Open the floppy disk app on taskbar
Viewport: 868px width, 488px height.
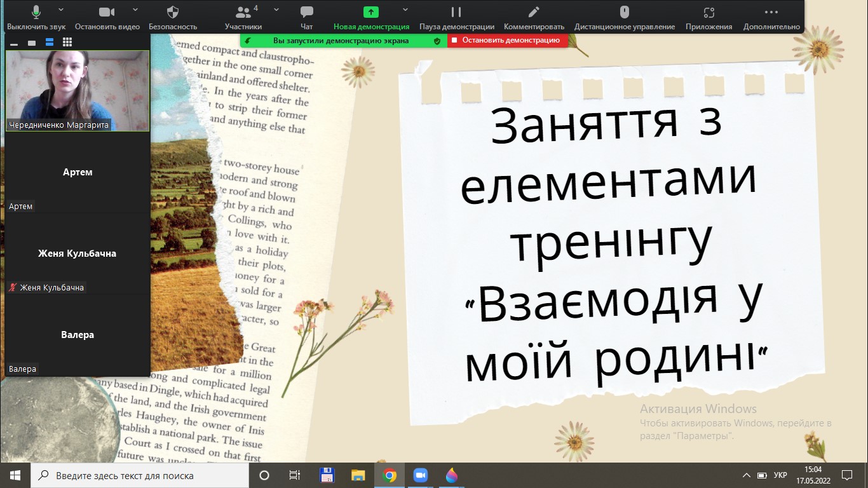(327, 475)
